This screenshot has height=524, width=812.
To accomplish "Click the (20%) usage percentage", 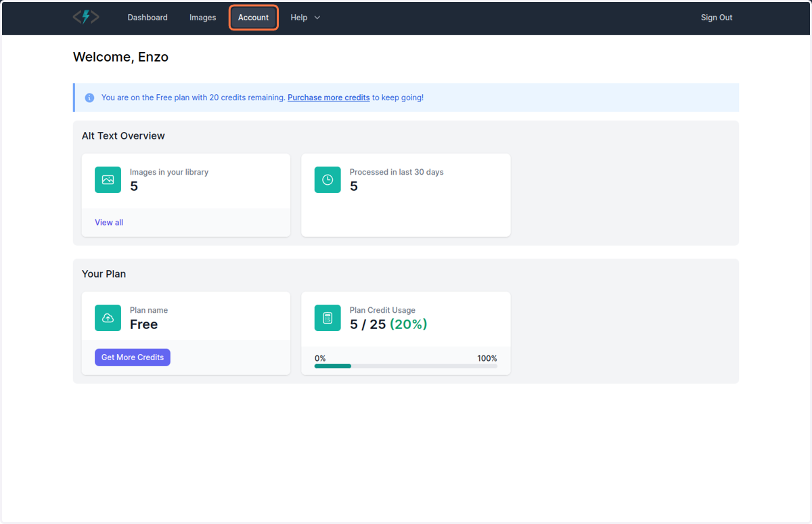I will click(409, 324).
